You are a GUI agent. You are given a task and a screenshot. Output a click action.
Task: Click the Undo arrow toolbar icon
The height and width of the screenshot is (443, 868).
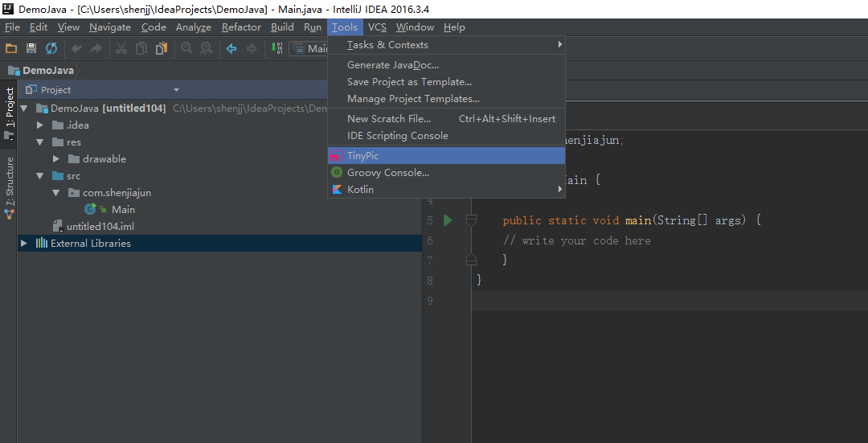pos(76,49)
